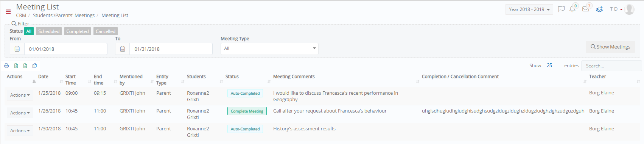Sort table by Date column header
Screen dimensions: 644x144
(43, 77)
